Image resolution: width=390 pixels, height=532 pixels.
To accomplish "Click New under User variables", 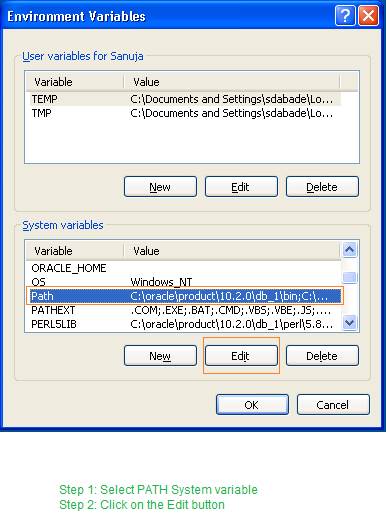I will 160,187.
